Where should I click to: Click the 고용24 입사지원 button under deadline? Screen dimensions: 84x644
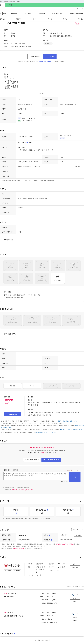pyautogui.click(x=12, y=414)
